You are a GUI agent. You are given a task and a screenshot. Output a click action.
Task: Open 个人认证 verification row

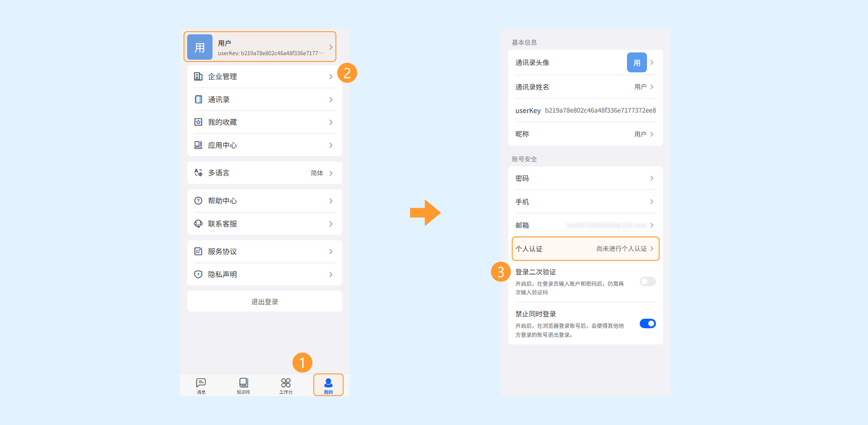[x=585, y=249]
